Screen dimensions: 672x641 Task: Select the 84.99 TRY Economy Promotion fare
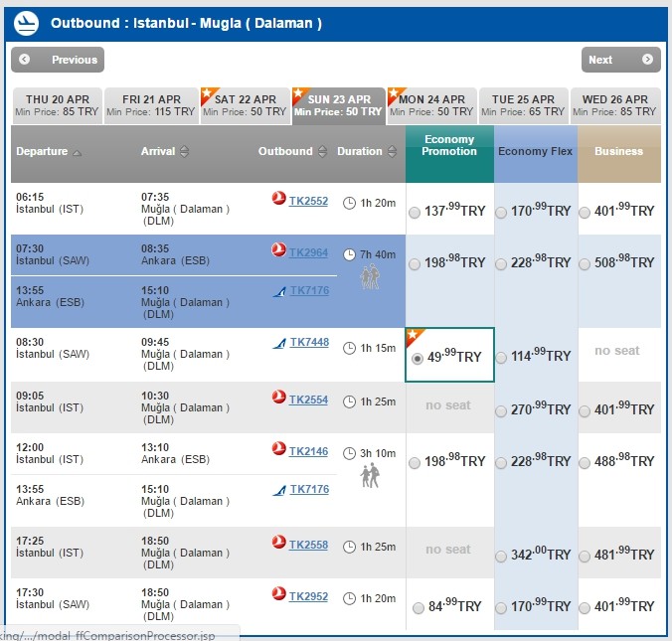[414, 606]
